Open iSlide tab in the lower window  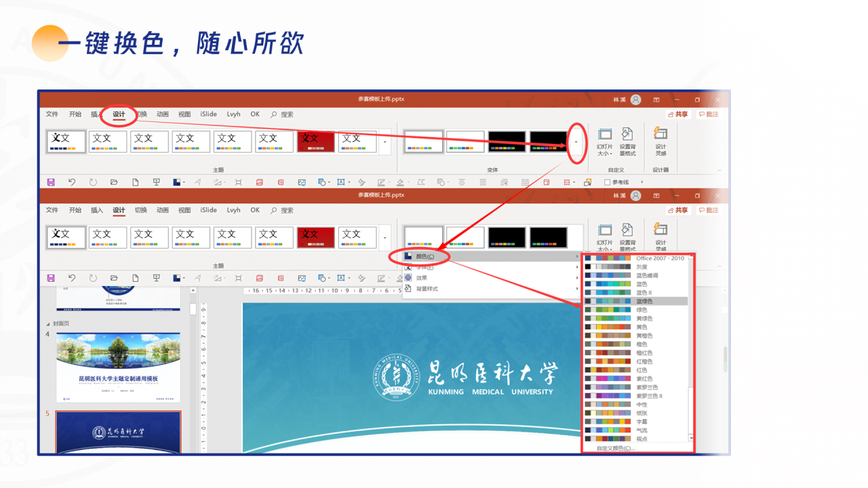pos(209,211)
